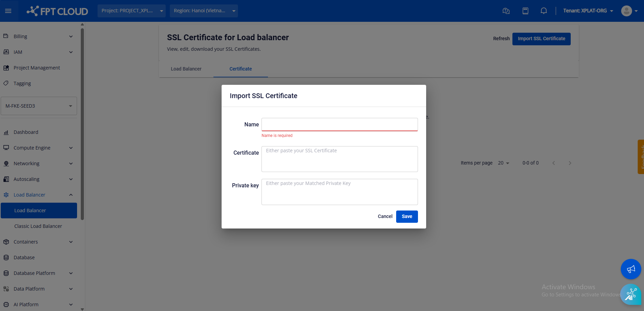
Task: Focus the Private key text area
Action: [x=340, y=192]
